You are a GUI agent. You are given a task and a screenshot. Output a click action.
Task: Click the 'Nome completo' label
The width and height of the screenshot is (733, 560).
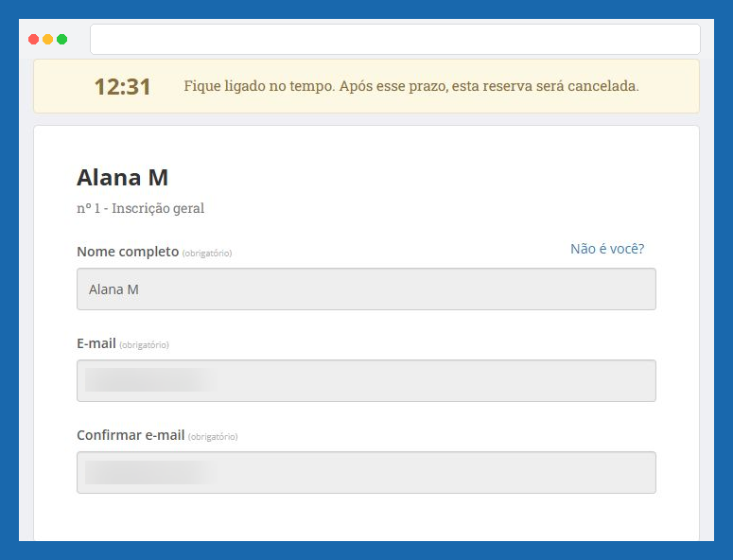coord(128,252)
